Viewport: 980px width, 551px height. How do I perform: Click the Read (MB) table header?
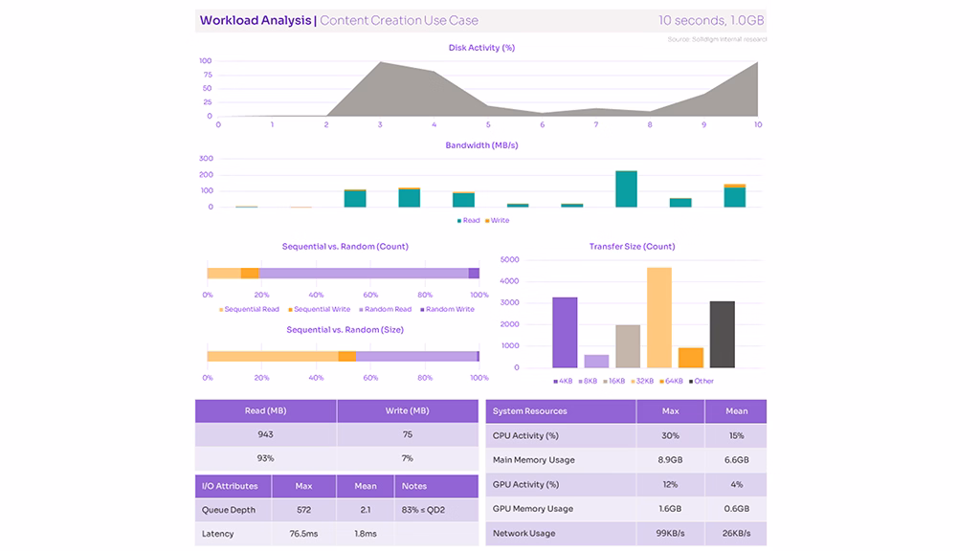266,411
